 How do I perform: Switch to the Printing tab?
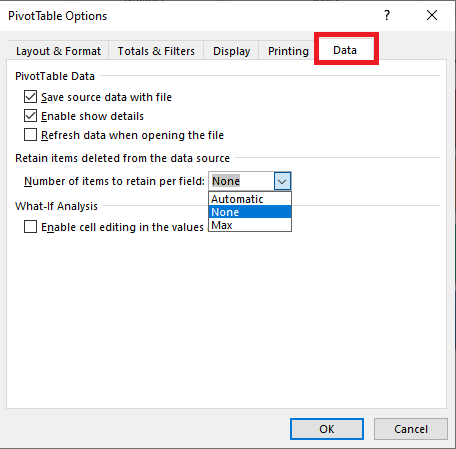pyautogui.click(x=288, y=51)
